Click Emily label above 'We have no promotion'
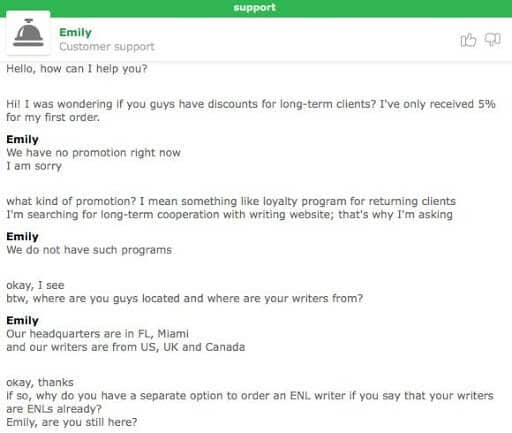512x433 pixels. 22,139
